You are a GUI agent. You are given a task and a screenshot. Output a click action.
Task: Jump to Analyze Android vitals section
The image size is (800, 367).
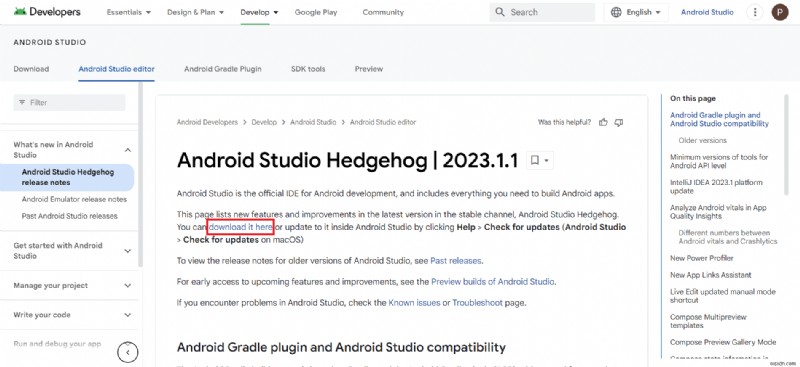coord(718,212)
